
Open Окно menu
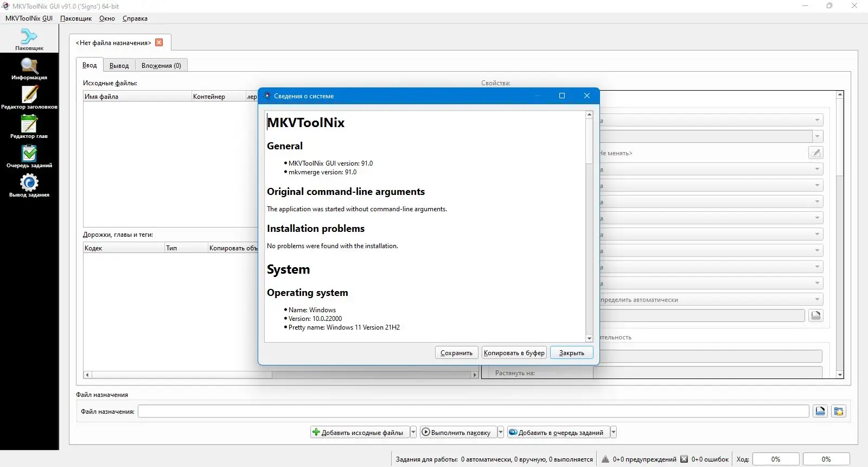pos(107,18)
